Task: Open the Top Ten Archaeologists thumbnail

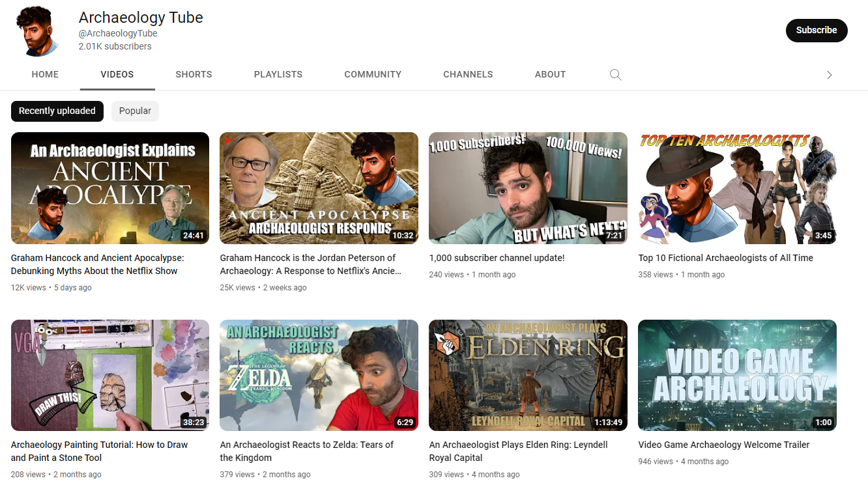Action: coord(737,188)
